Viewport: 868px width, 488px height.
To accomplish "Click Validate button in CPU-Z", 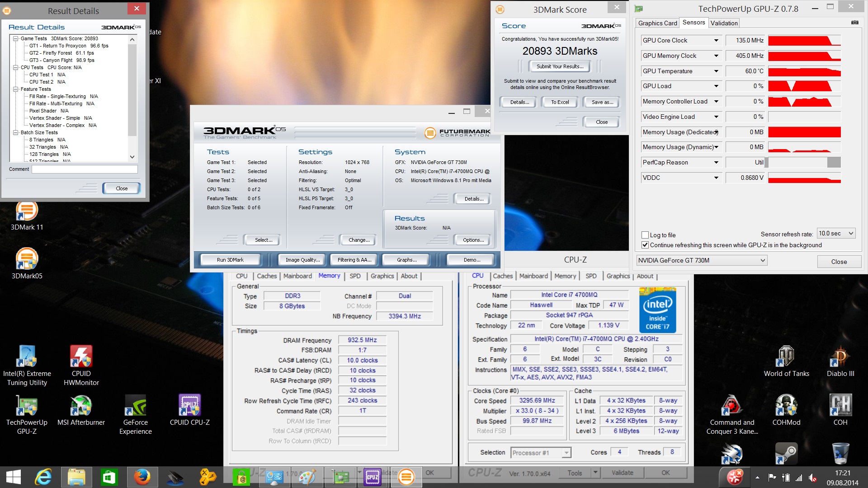I will [x=622, y=473].
